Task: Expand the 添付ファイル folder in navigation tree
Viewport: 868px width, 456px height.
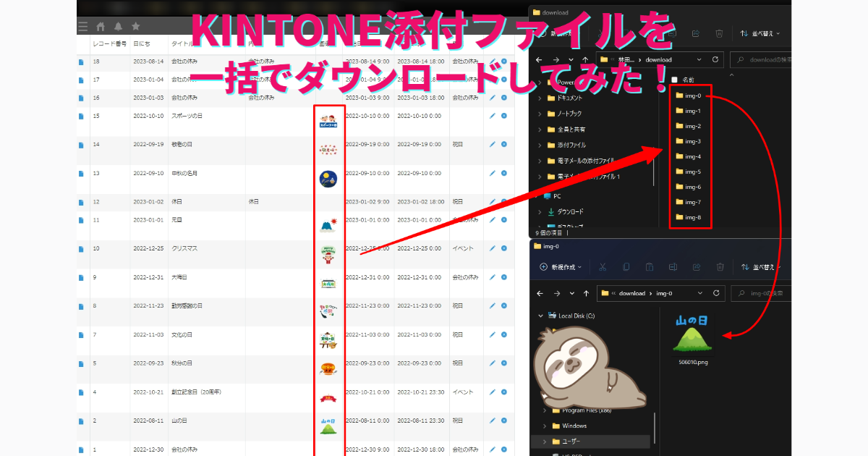Action: [x=540, y=145]
